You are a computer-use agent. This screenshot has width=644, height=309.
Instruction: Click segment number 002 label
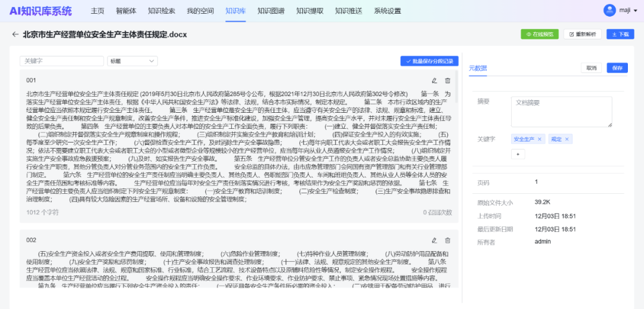click(31, 240)
